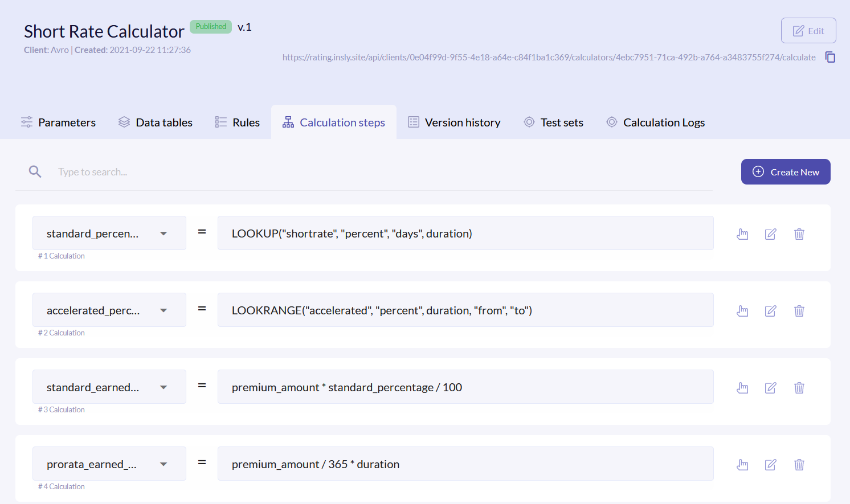The image size is (850, 504).
Task: Open the Data tables tab
Action: 156,122
